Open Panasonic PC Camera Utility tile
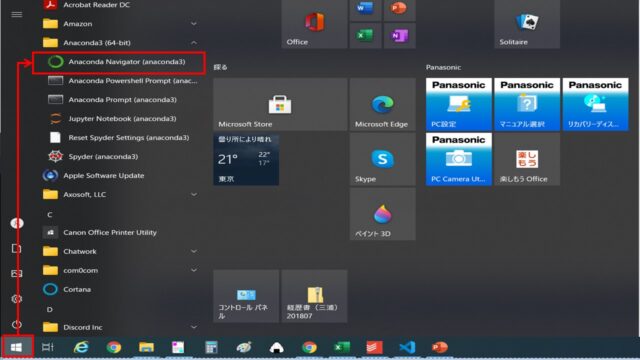The image size is (640, 360). 459,159
